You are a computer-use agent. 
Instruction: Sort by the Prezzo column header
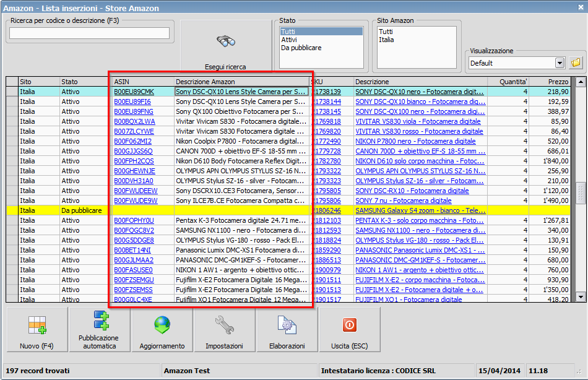click(550, 82)
